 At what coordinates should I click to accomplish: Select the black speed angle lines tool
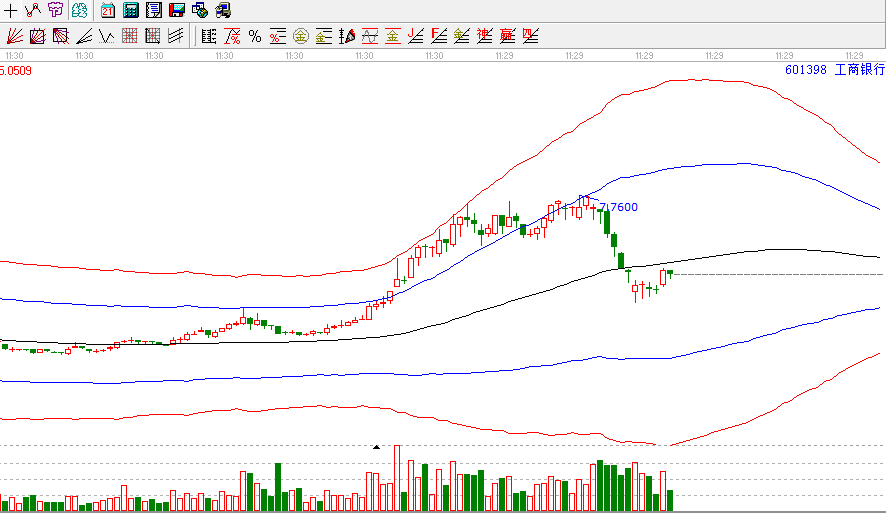click(84, 36)
